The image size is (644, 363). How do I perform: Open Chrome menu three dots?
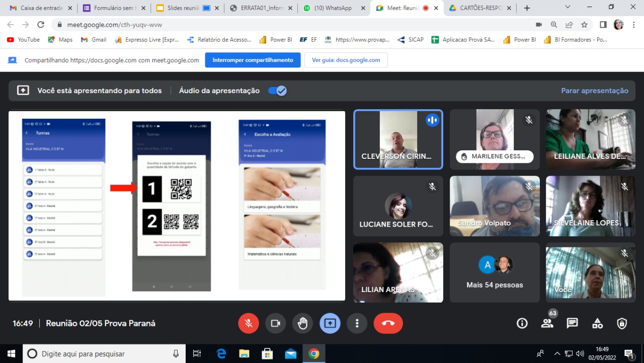(633, 25)
